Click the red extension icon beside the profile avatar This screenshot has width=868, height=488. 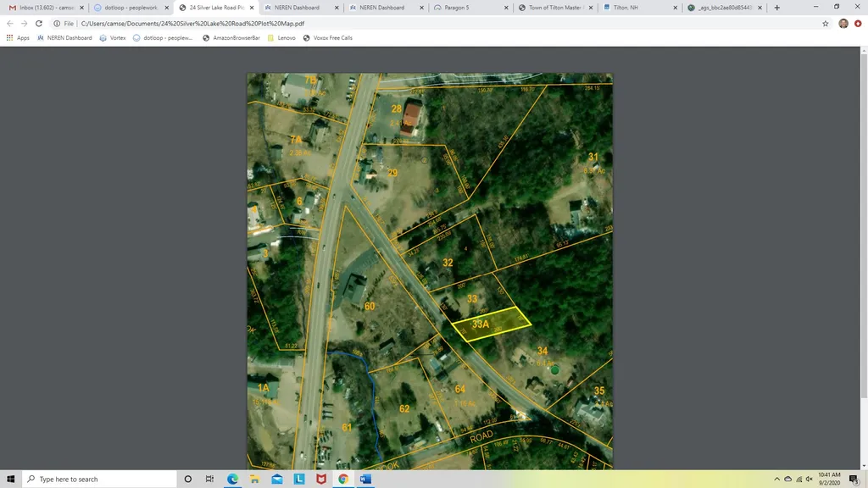click(858, 23)
